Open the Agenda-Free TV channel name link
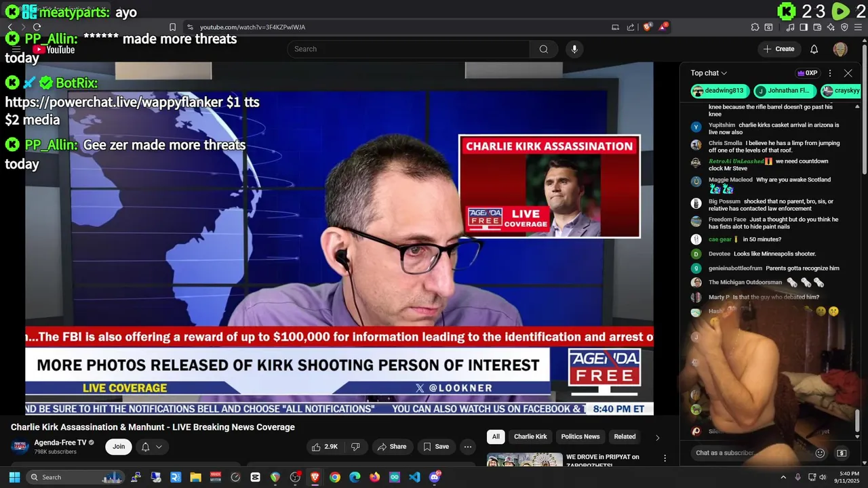The width and height of the screenshot is (868, 488). (x=60, y=443)
